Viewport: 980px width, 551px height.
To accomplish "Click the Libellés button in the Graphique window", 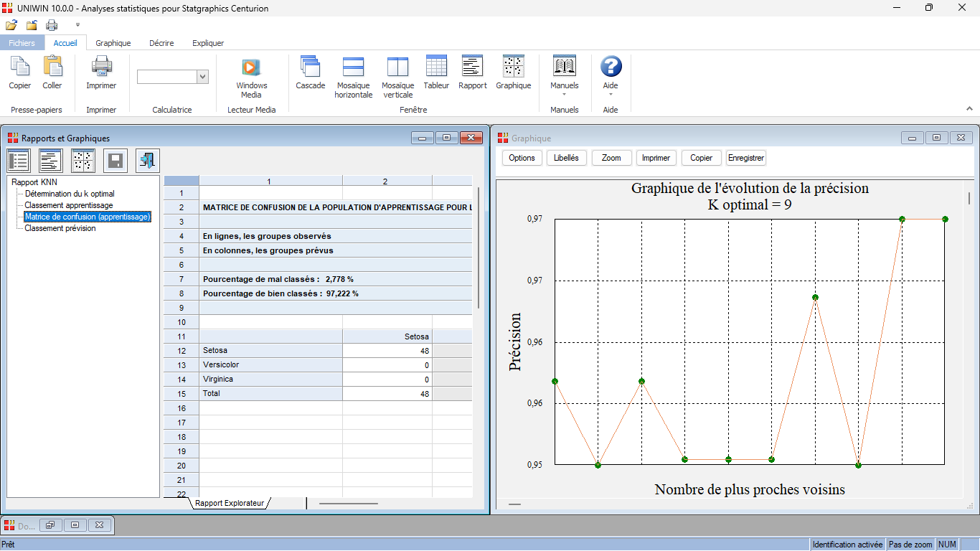I will [567, 158].
